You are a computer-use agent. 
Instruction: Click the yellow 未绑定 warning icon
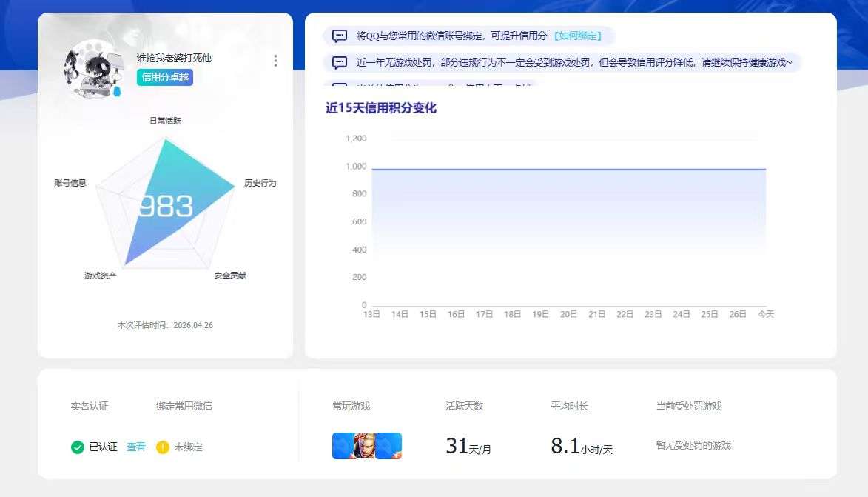coord(163,447)
